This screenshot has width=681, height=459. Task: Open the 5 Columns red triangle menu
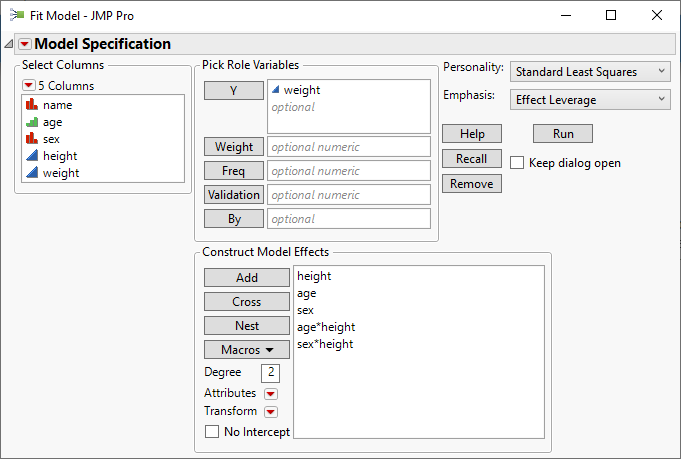click(28, 86)
